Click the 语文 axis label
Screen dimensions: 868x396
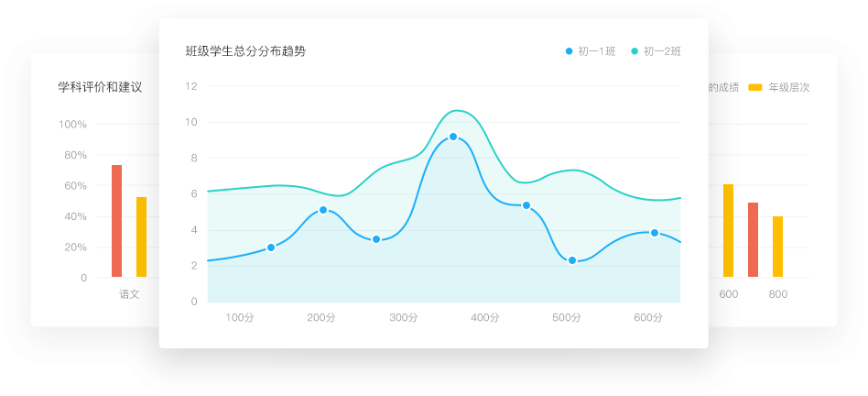pos(129,294)
